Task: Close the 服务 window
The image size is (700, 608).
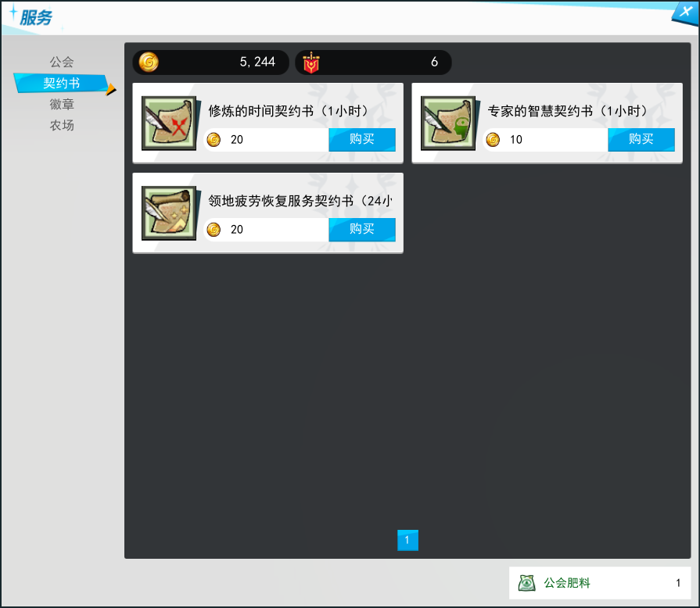Action: click(684, 11)
